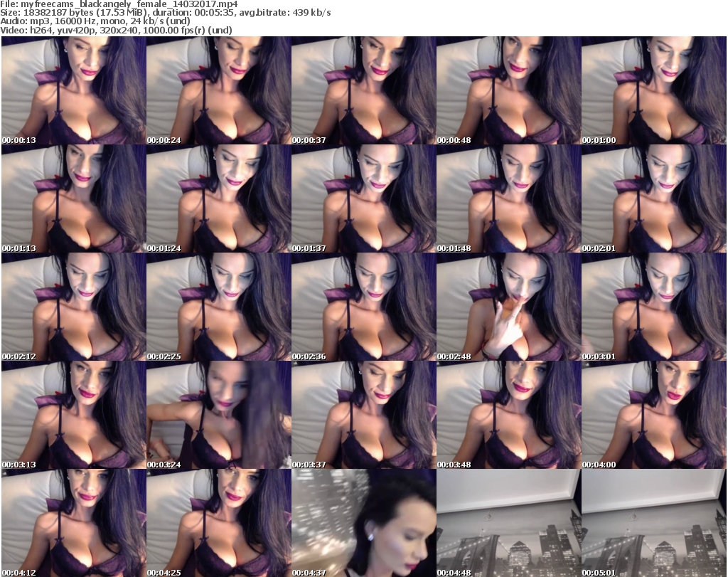Click the 'Video: h264, yuv420p' header line

pyautogui.click(x=116, y=30)
